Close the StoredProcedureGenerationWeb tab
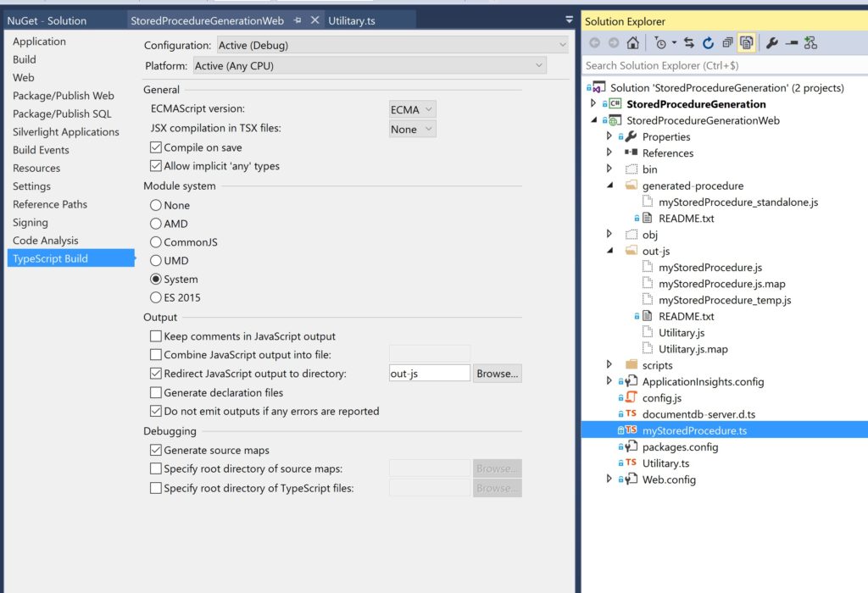 pyautogui.click(x=315, y=20)
